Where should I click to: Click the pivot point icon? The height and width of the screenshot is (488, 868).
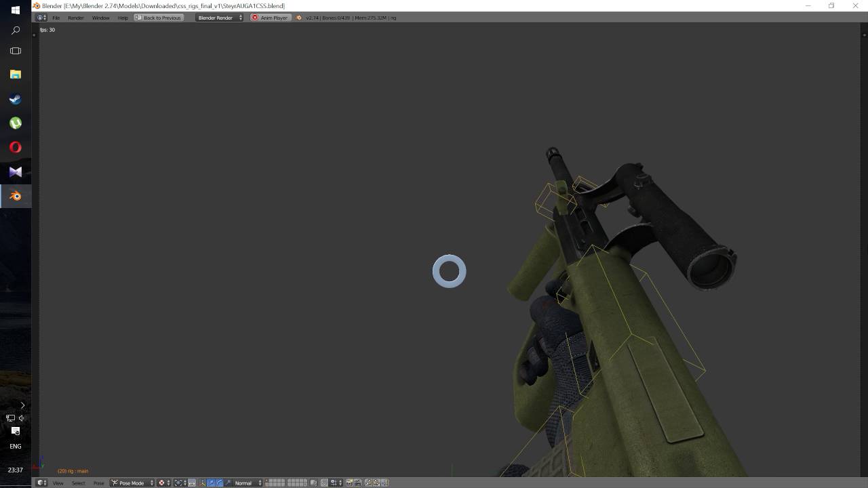[178, 483]
